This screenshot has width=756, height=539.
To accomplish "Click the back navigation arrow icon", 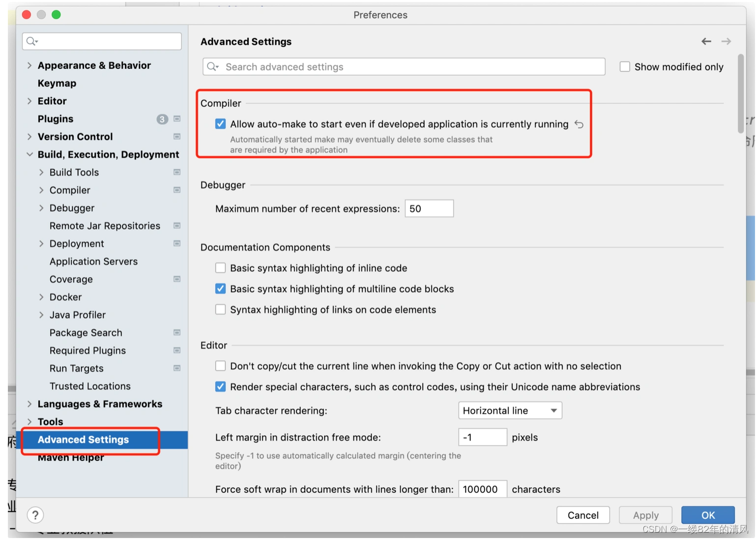I will pyautogui.click(x=706, y=42).
